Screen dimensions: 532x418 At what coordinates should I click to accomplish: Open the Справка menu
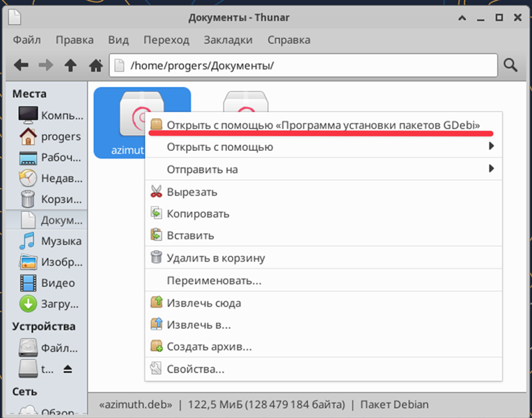coord(289,40)
